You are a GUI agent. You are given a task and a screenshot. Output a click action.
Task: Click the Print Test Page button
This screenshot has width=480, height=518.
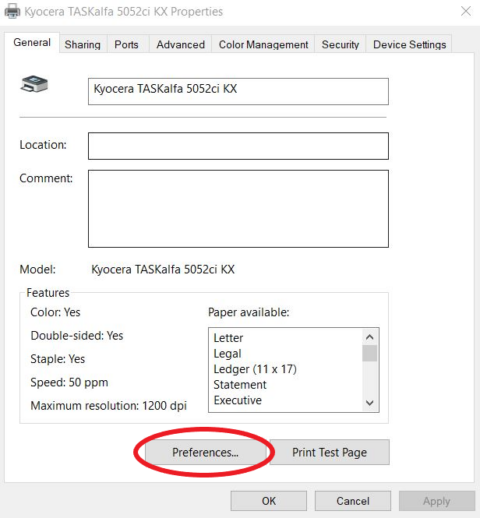tap(329, 452)
